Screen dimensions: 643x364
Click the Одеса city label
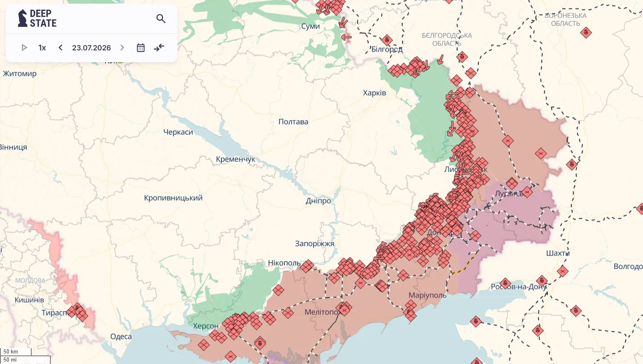tap(121, 336)
